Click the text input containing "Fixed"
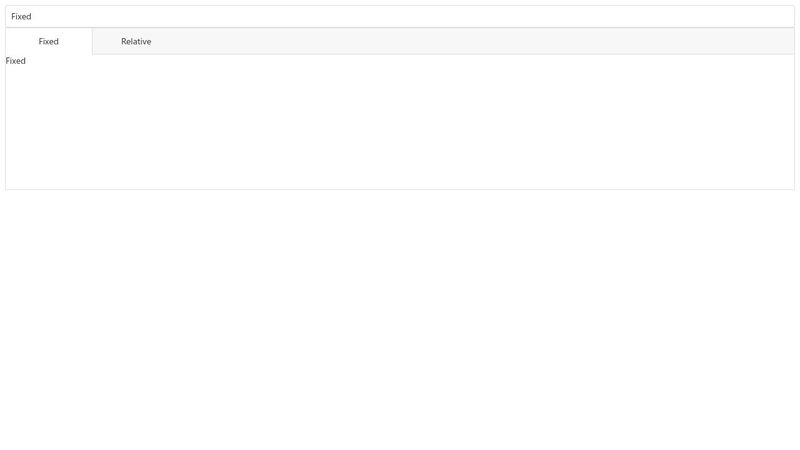This screenshot has width=800, height=450. 400,16
